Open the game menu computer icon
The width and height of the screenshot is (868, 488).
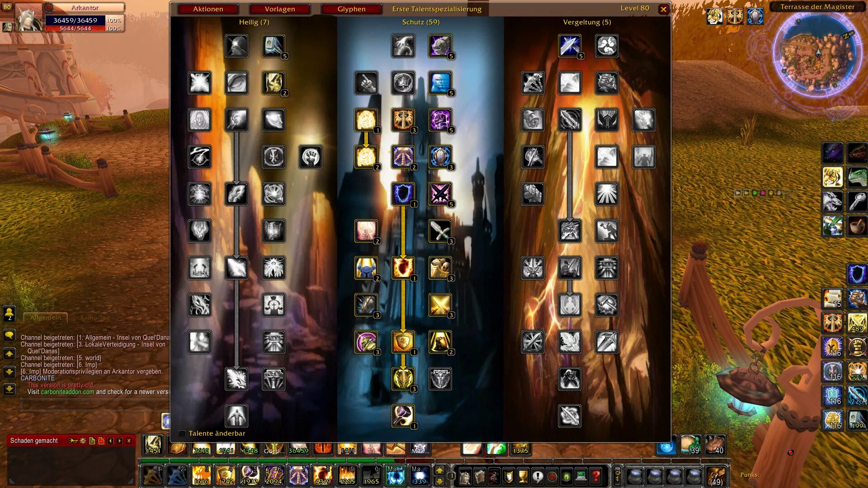coord(581,476)
